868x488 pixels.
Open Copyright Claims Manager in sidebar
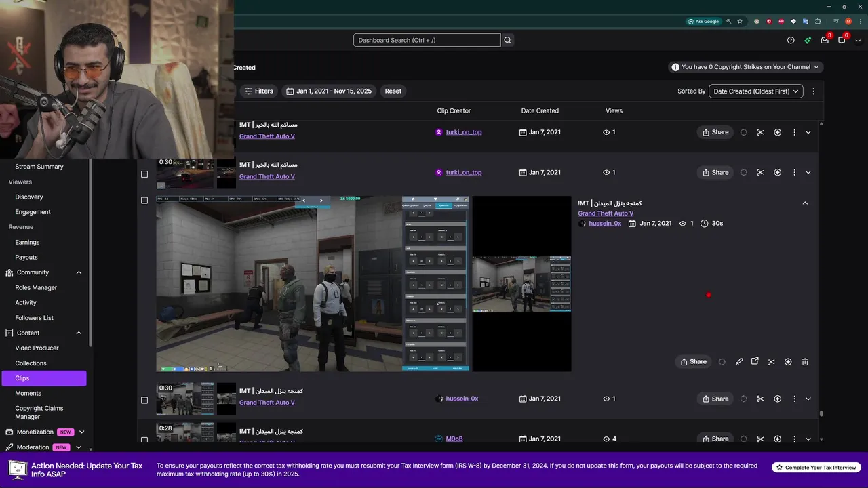click(x=39, y=413)
